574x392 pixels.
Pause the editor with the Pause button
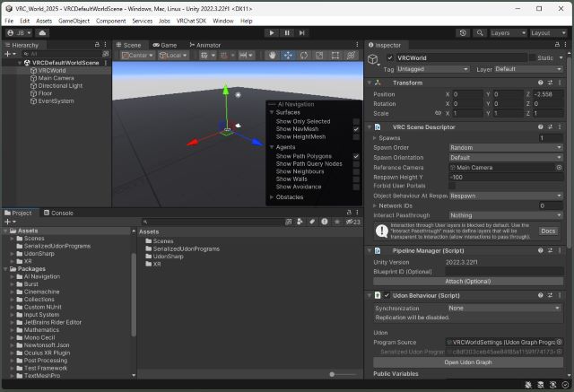tap(287, 33)
